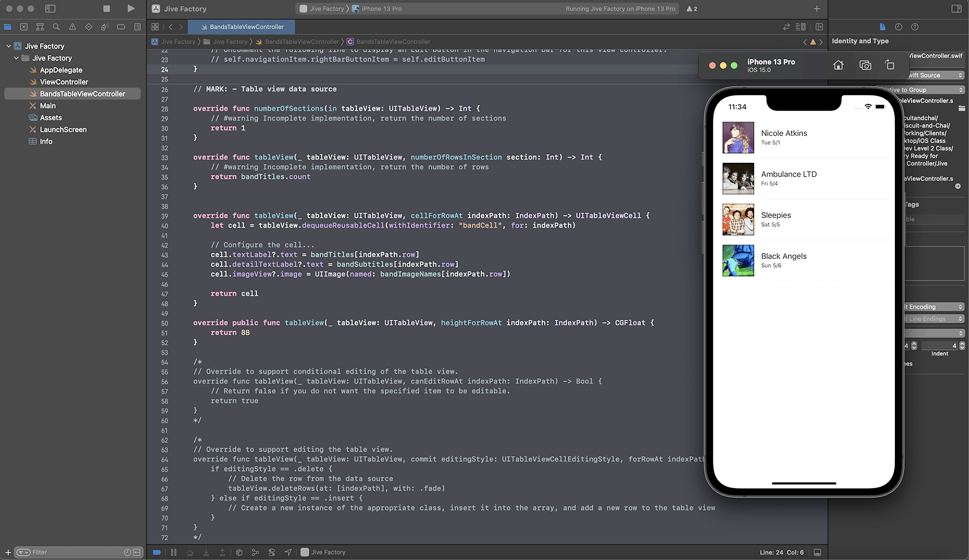Open the Find navigator magnifier icon
The width and height of the screenshot is (969, 560).
pos(56,27)
